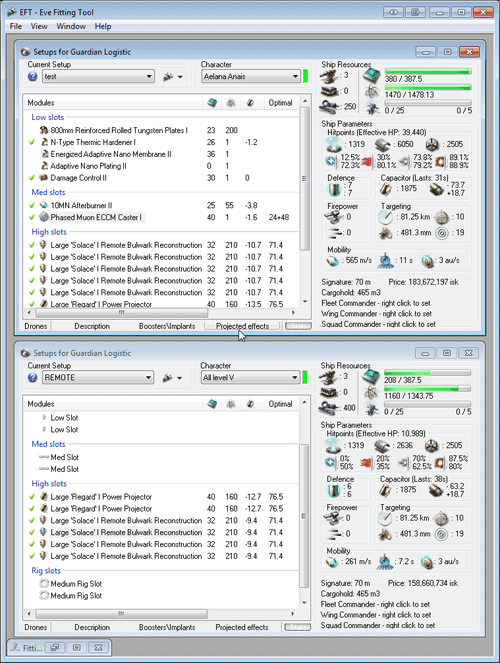Click calibration icon showing 250 in top window

(328, 107)
